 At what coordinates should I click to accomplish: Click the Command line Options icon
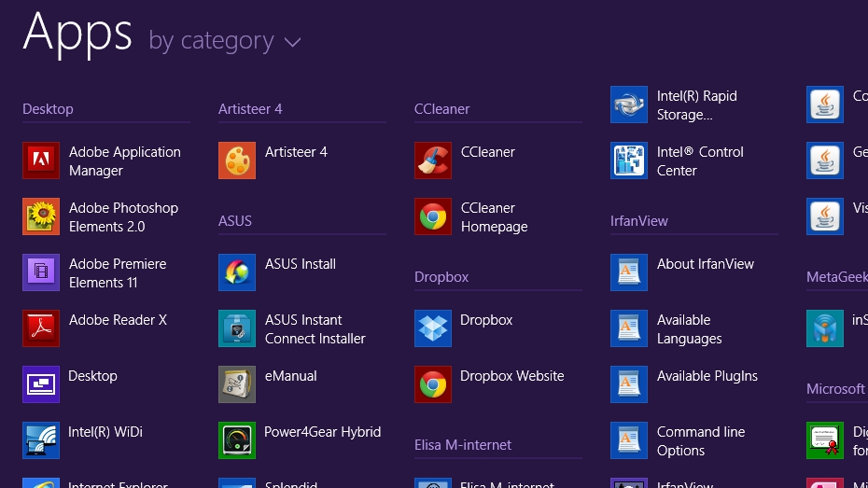click(x=629, y=439)
